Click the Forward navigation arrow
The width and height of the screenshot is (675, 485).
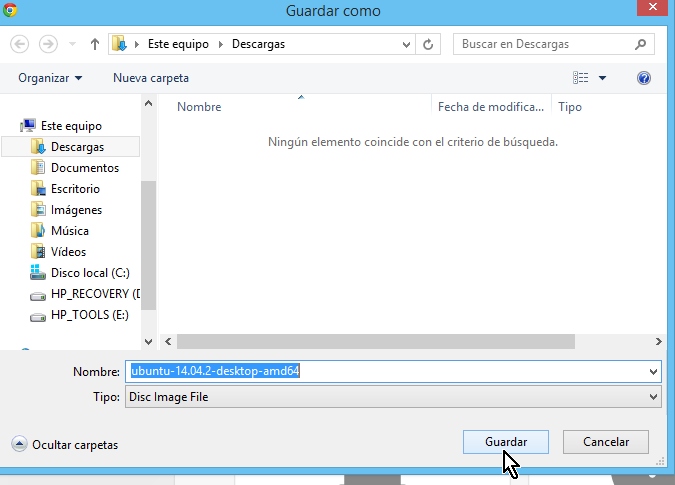click(x=48, y=44)
